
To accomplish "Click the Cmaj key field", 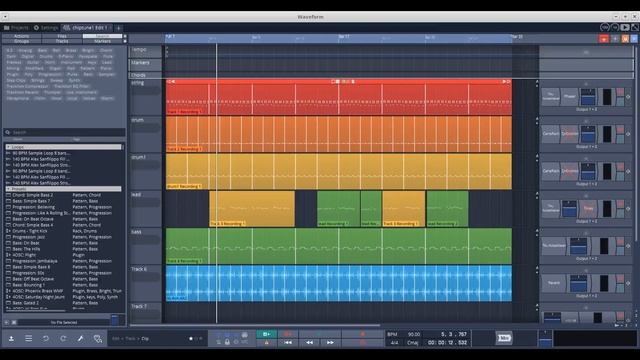I will tap(413, 343).
